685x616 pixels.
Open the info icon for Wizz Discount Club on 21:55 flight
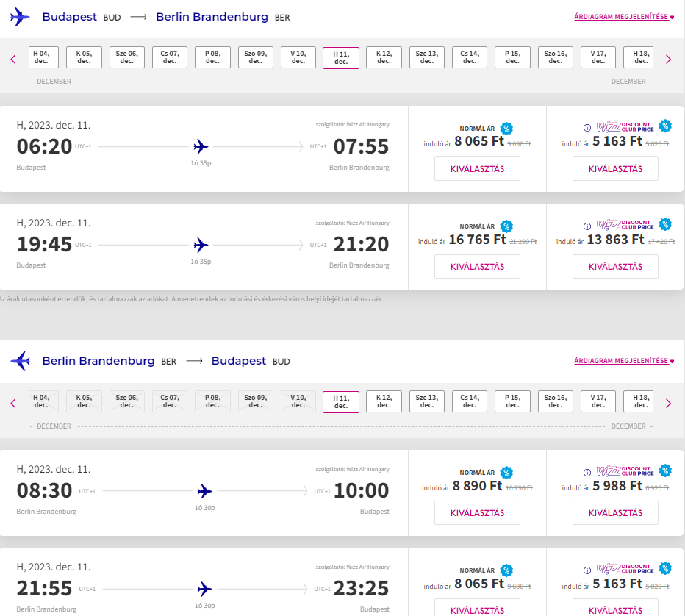coord(587,570)
